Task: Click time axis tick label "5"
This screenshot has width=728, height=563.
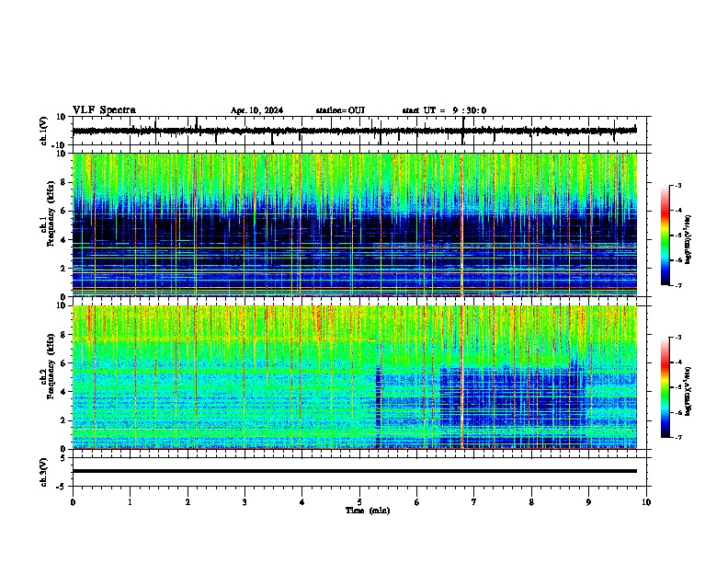Action: (x=359, y=502)
